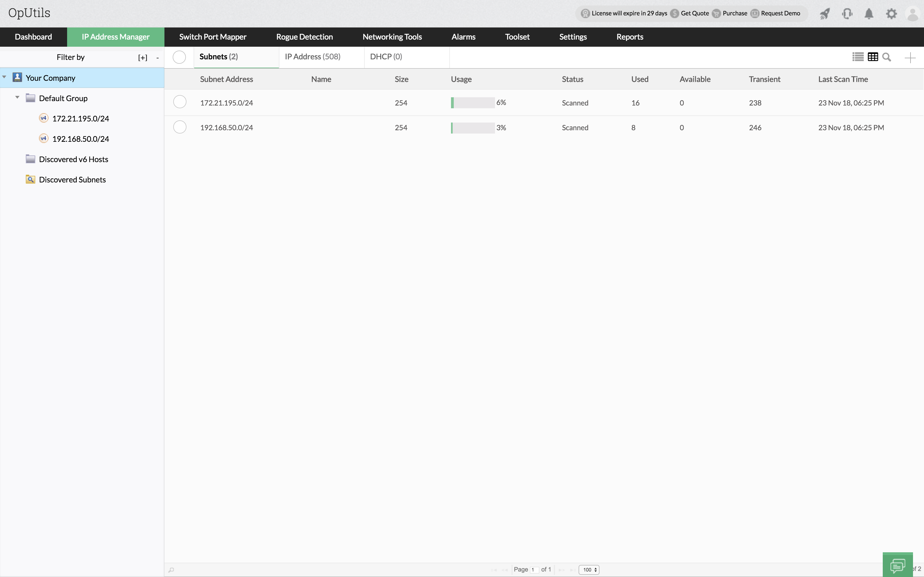Open the headset support icon

click(x=847, y=14)
